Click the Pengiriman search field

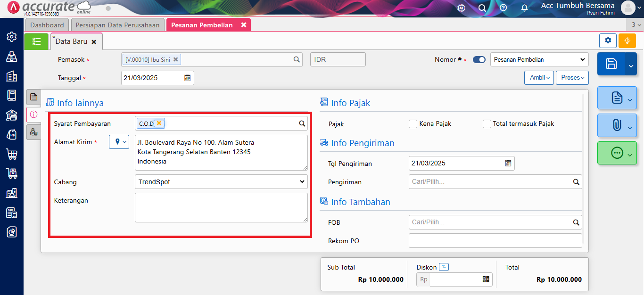(x=495, y=181)
